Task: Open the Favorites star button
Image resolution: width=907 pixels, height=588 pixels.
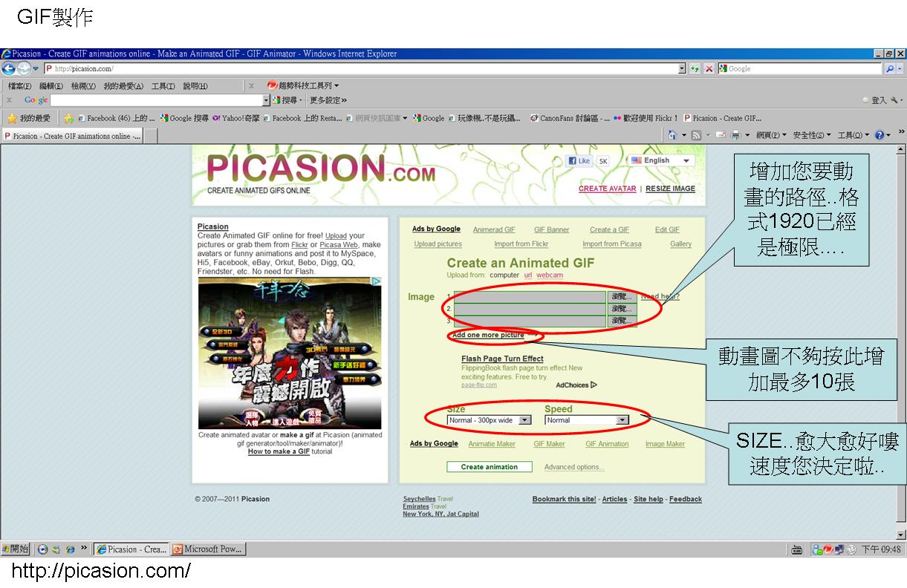Action: pyautogui.click(x=28, y=118)
